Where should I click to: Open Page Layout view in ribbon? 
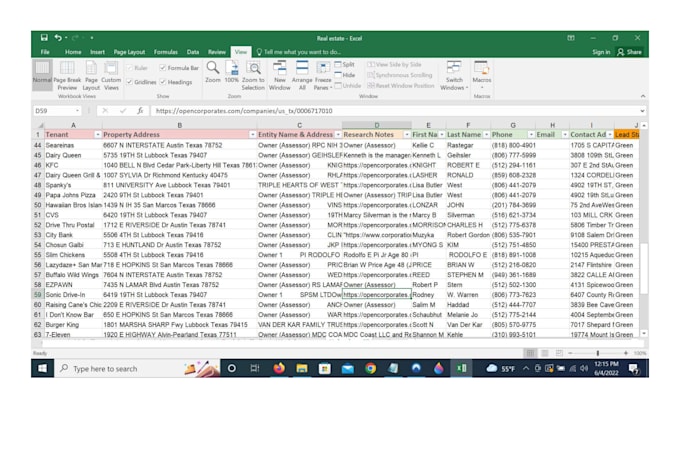(91, 75)
